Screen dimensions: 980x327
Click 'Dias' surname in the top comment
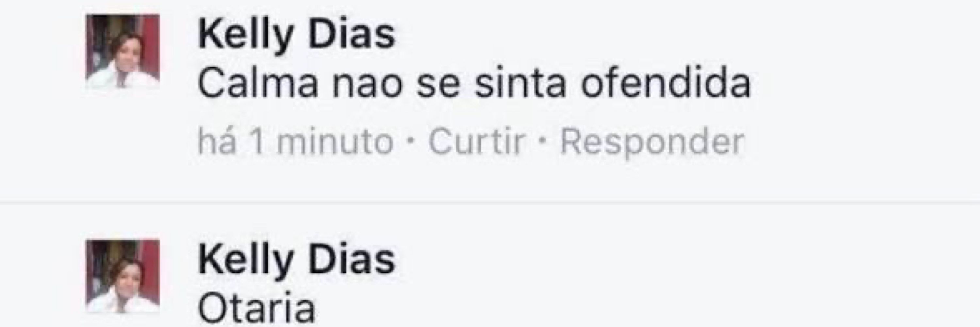[352, 34]
